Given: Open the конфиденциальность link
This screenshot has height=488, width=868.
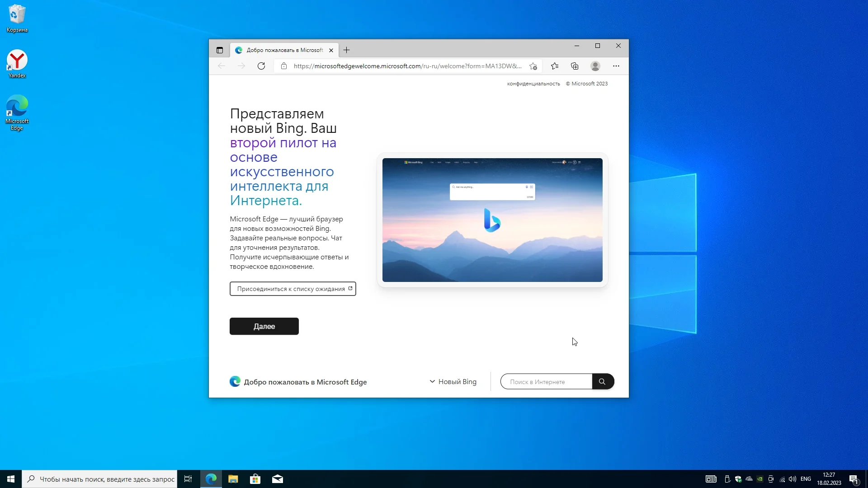Looking at the screenshot, I should coord(533,84).
